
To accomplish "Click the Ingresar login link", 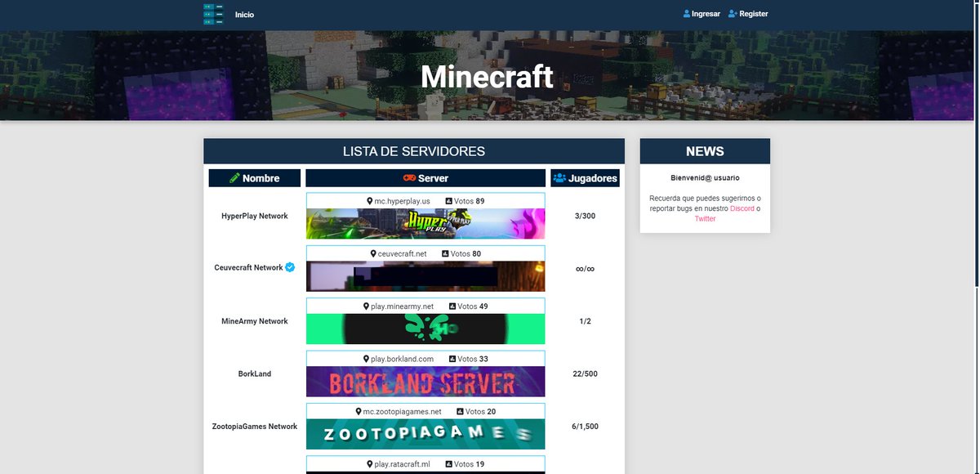I will (706, 14).
